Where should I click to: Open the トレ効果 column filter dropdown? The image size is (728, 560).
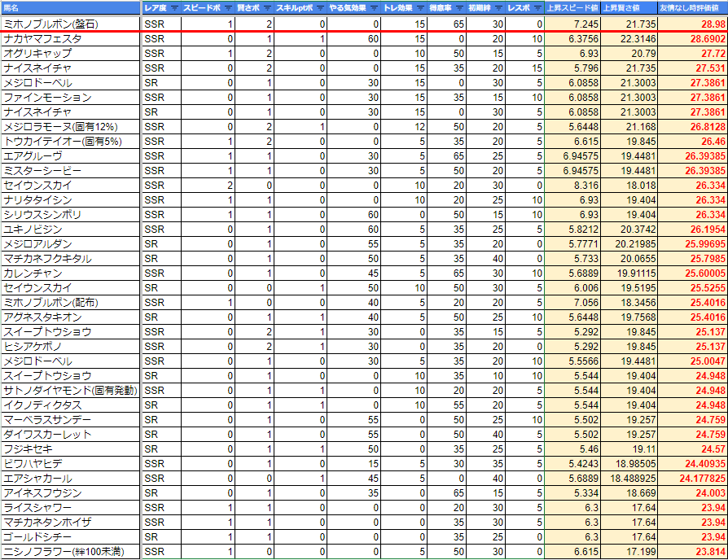(420, 8)
